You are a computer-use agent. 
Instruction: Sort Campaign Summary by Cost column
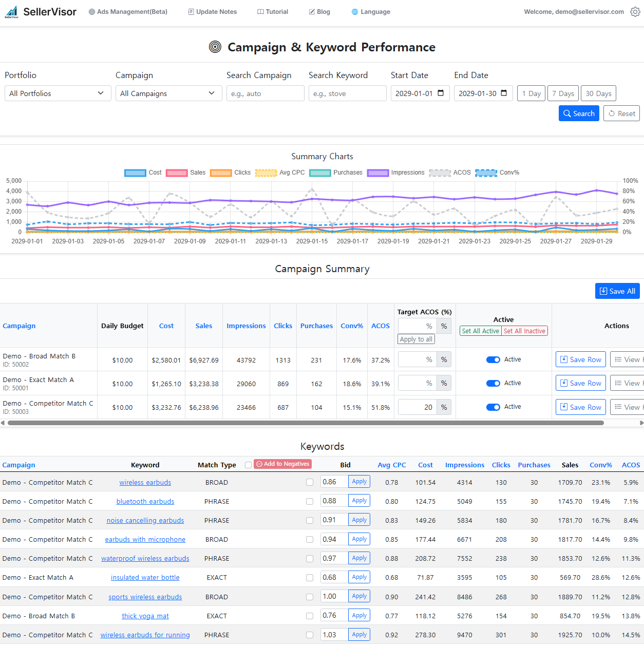click(166, 326)
